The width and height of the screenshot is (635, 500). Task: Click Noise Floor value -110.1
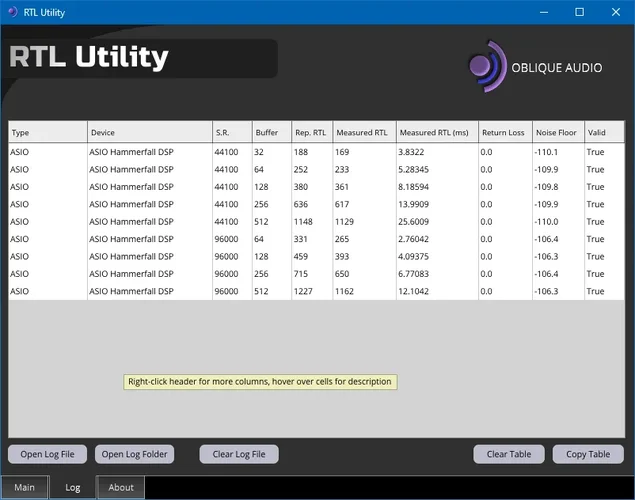(x=558, y=152)
